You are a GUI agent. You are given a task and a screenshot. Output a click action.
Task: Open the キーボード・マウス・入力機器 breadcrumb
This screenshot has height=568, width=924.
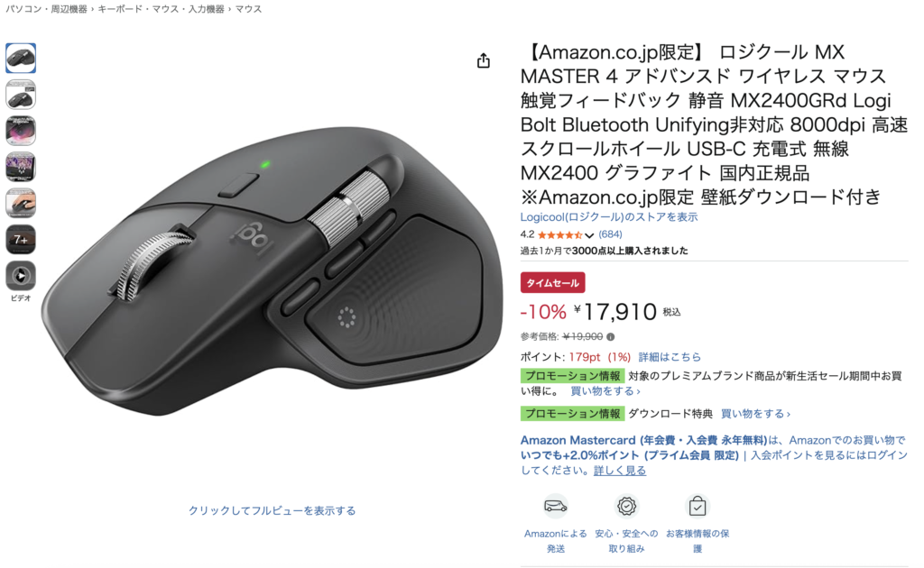coord(161,9)
